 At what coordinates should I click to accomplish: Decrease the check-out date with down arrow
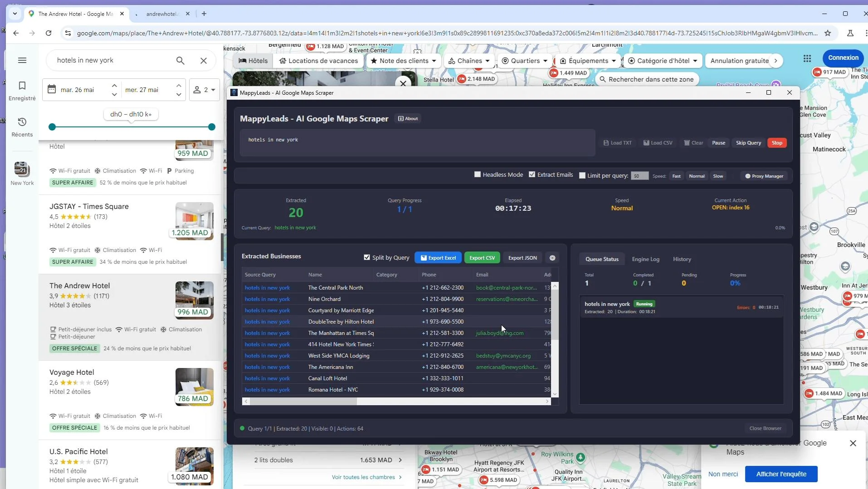(x=179, y=94)
